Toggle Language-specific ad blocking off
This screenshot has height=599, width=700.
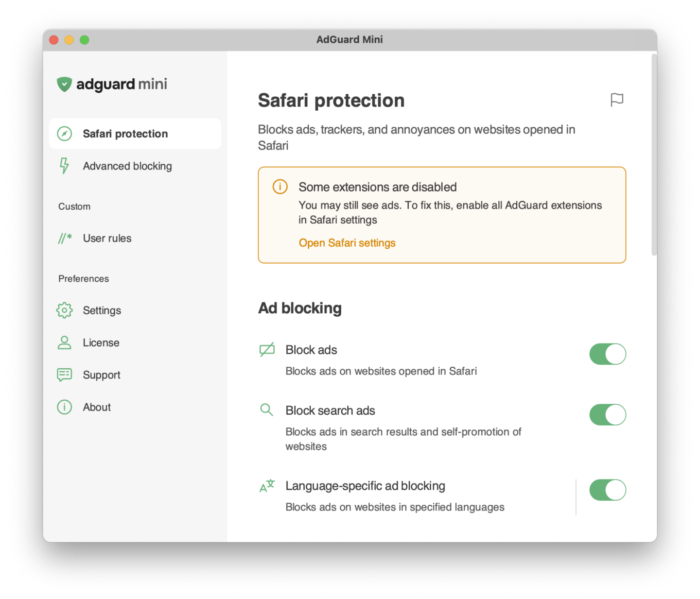tap(607, 490)
